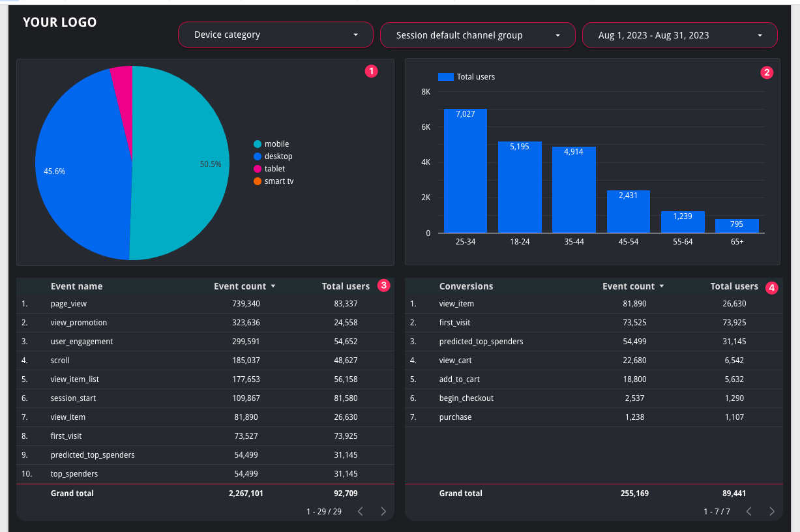800x532 pixels.
Task: Expand the Session default channel group filter
Action: 478,35
